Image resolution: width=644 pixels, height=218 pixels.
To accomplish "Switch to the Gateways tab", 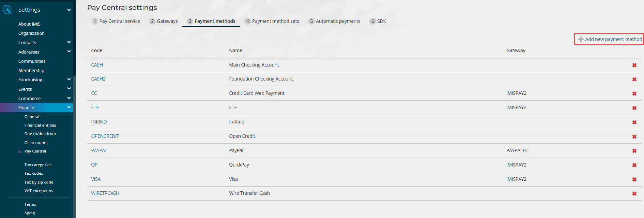I will click(164, 21).
